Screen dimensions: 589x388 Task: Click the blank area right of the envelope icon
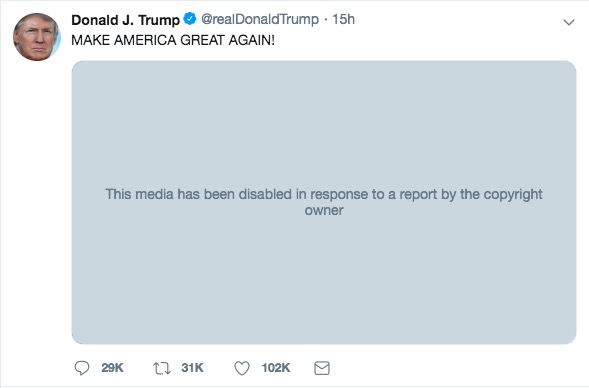(x=451, y=368)
